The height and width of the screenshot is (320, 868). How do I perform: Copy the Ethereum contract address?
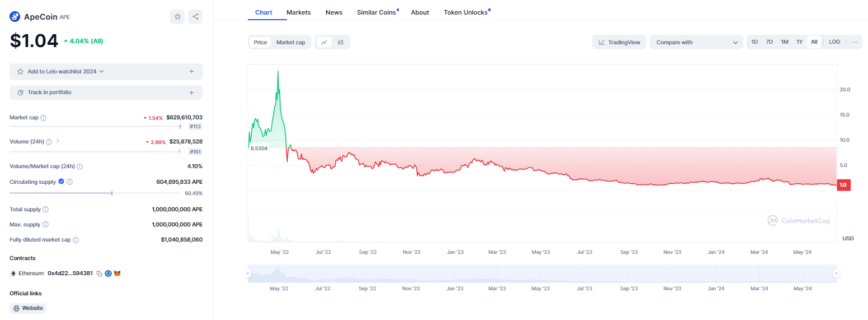coord(99,273)
